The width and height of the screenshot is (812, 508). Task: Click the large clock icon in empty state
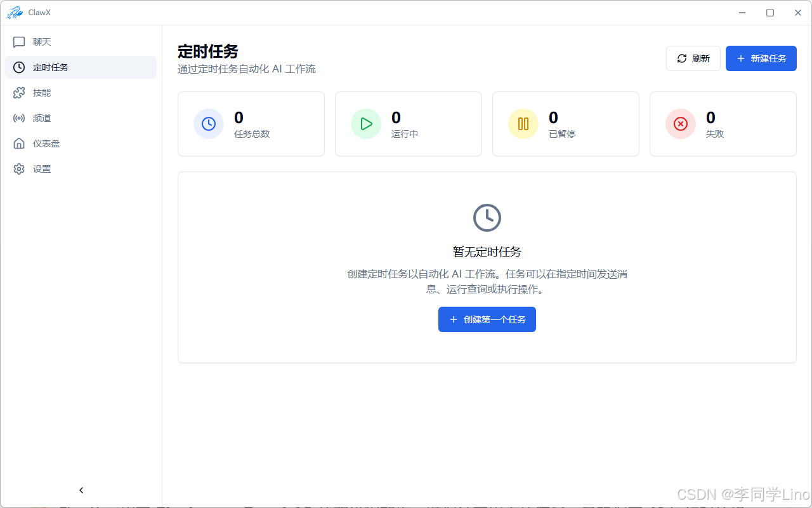point(487,218)
